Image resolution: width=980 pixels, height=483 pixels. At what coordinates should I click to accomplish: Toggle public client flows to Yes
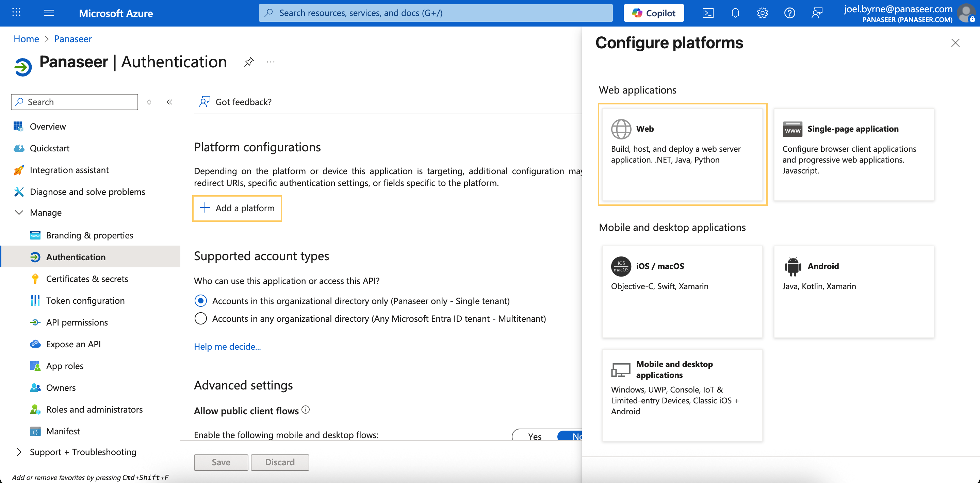535,436
